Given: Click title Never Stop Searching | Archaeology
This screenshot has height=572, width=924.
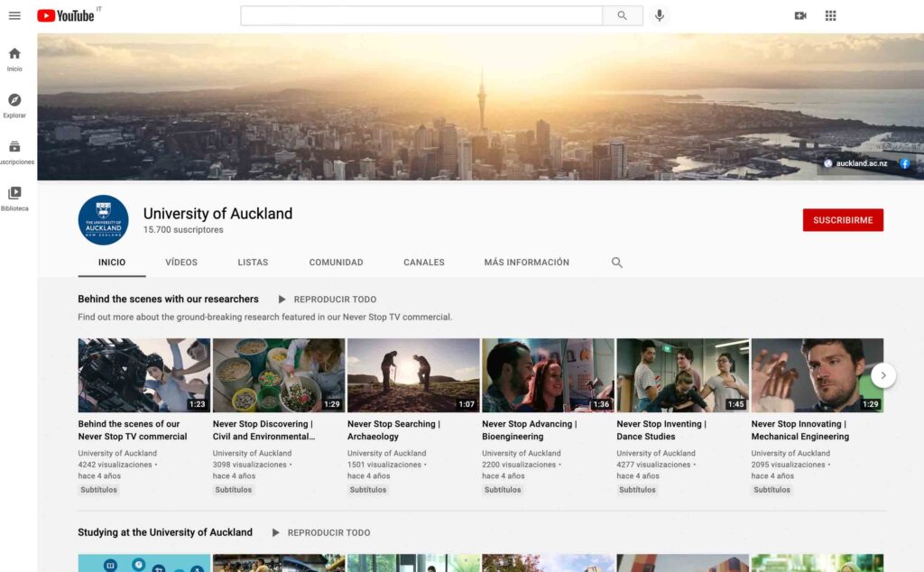Looking at the screenshot, I should pos(393,430).
